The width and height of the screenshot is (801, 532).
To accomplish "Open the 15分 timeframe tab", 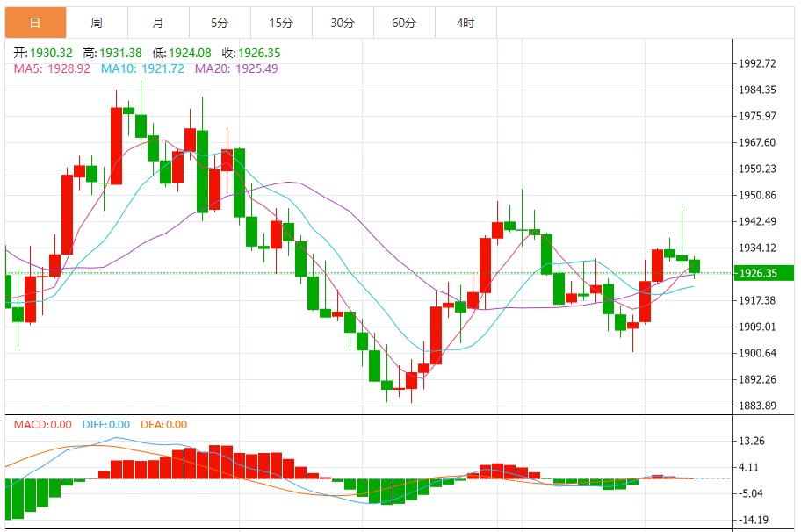I will point(281,23).
